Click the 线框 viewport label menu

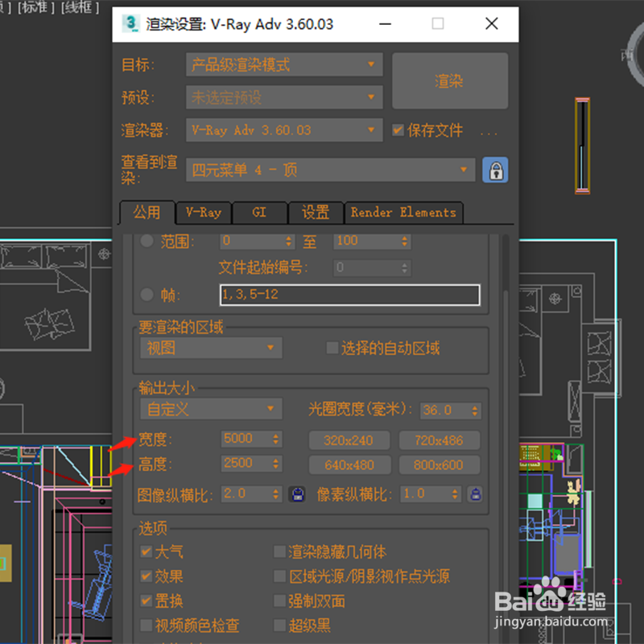tap(80, 7)
